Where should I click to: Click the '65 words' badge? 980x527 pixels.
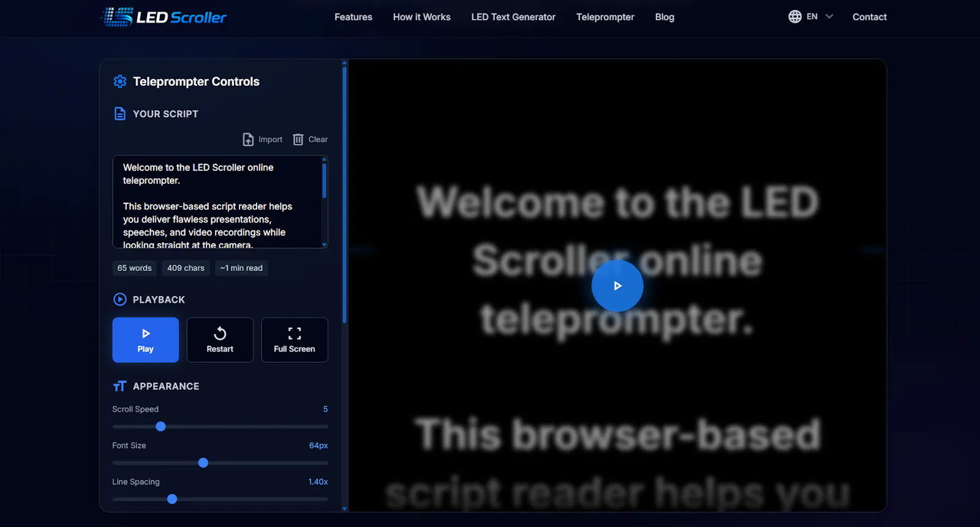135,268
